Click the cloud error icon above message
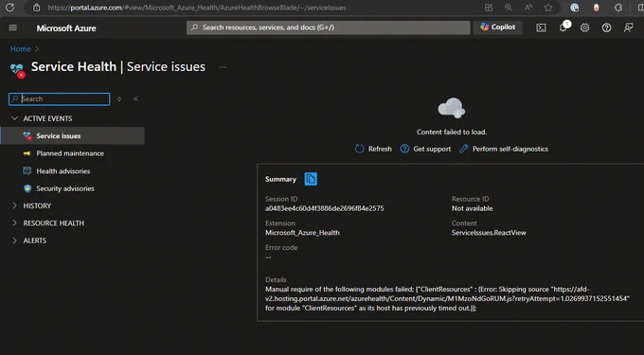 point(452,108)
